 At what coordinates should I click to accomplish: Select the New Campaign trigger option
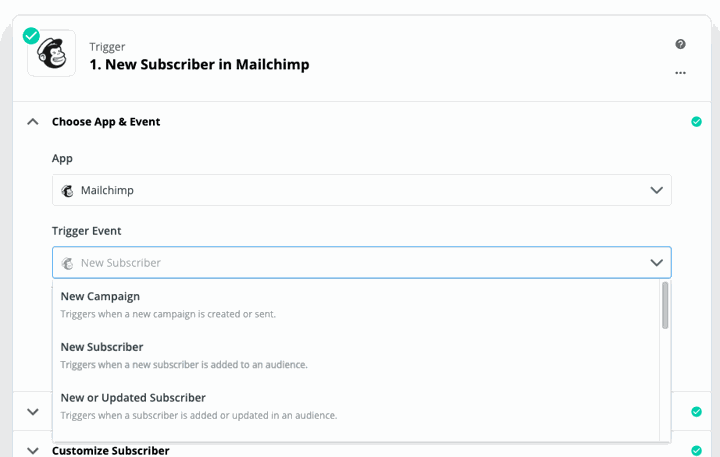point(356,305)
